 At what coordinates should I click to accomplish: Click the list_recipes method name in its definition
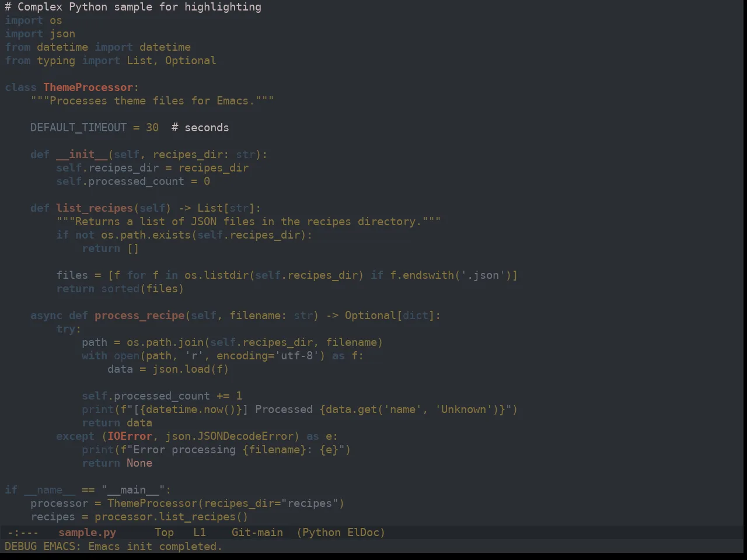tap(95, 208)
